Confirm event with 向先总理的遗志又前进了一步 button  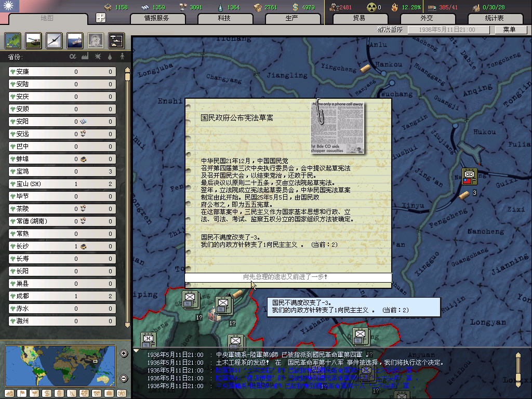point(288,277)
